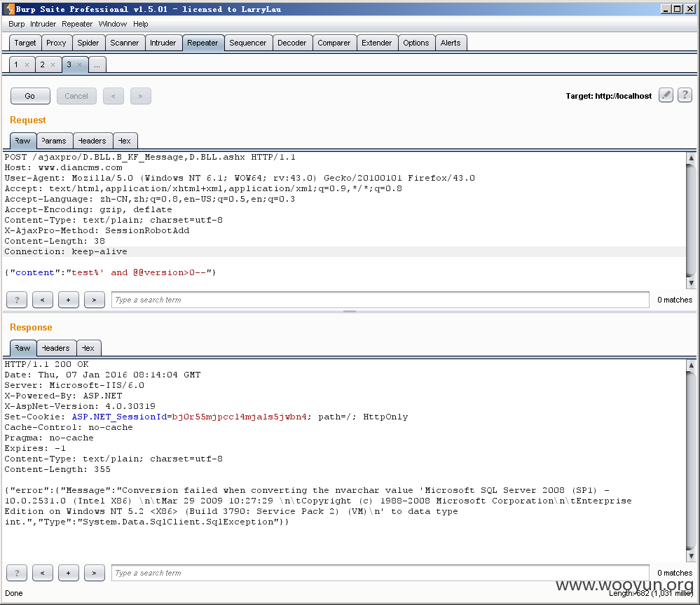Open the Burp menu
Screen dimensions: 700x605
pos(17,24)
